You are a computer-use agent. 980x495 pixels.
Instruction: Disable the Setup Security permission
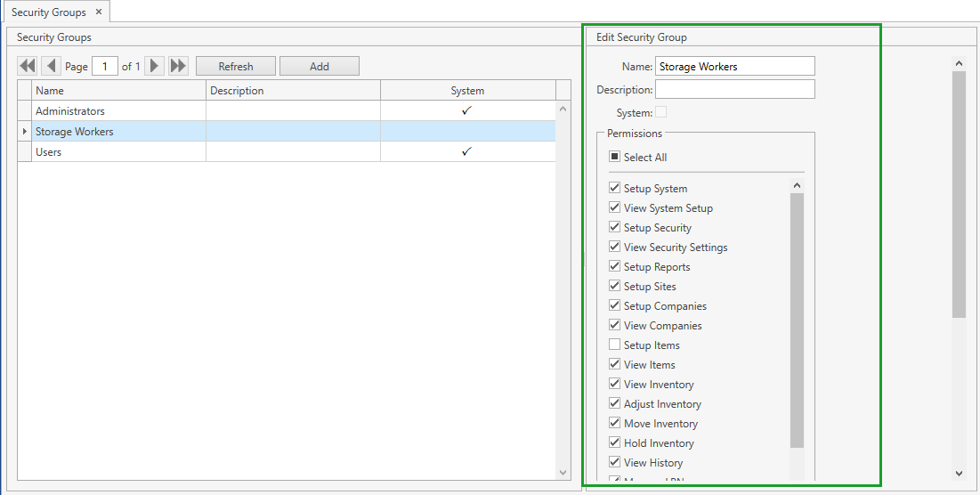click(614, 228)
